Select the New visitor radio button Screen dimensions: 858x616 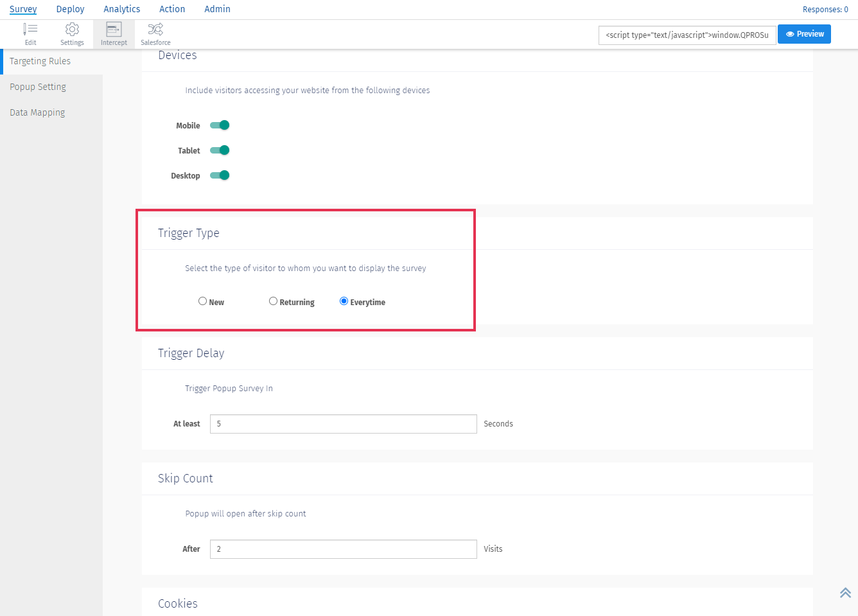[202, 301]
